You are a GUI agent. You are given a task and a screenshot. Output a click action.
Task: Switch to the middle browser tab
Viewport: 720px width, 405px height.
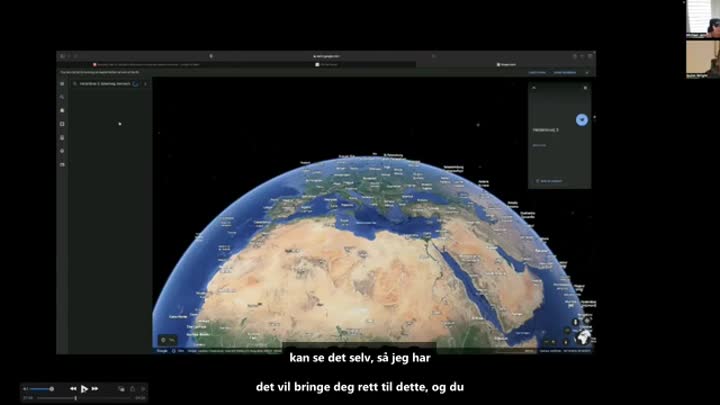click(x=326, y=65)
